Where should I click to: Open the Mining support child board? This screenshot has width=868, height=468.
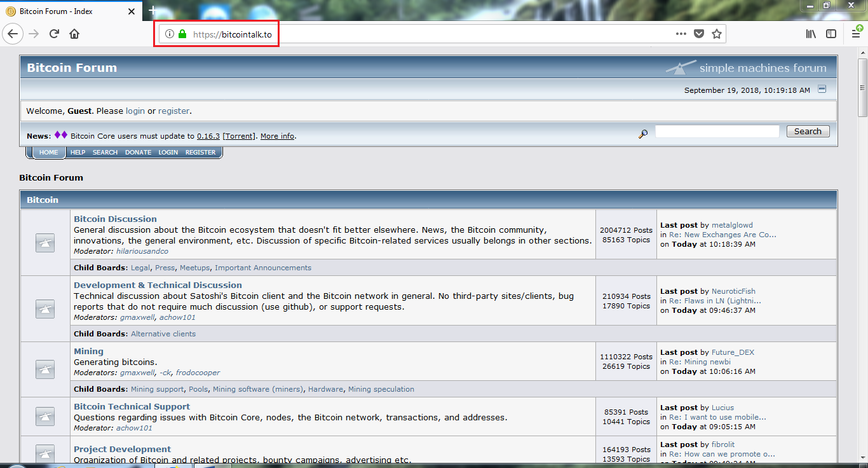point(158,389)
